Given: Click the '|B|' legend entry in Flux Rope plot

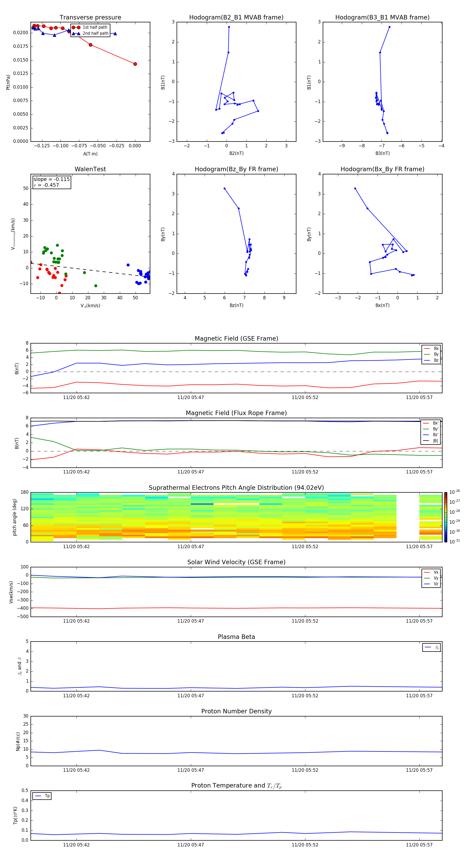Looking at the screenshot, I should 431,441.
